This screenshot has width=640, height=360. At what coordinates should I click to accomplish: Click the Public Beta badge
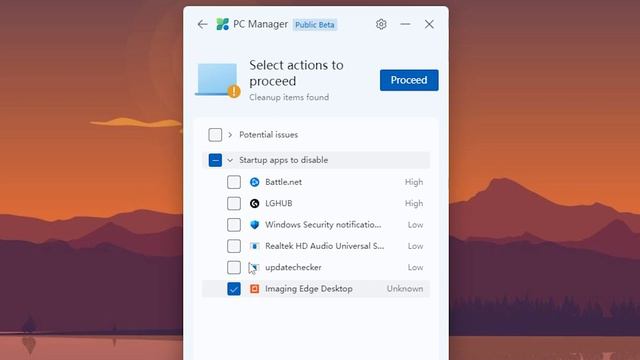[315, 24]
